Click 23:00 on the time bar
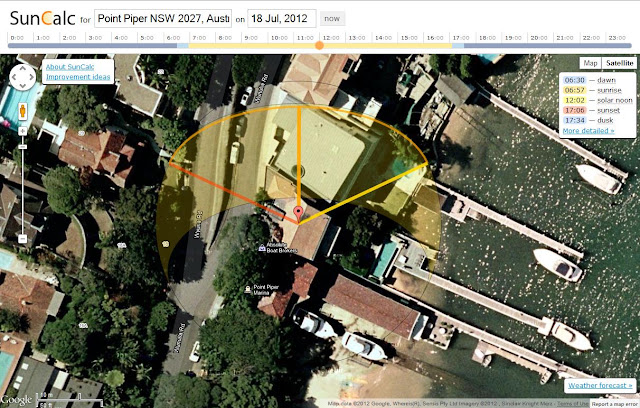 (x=617, y=38)
